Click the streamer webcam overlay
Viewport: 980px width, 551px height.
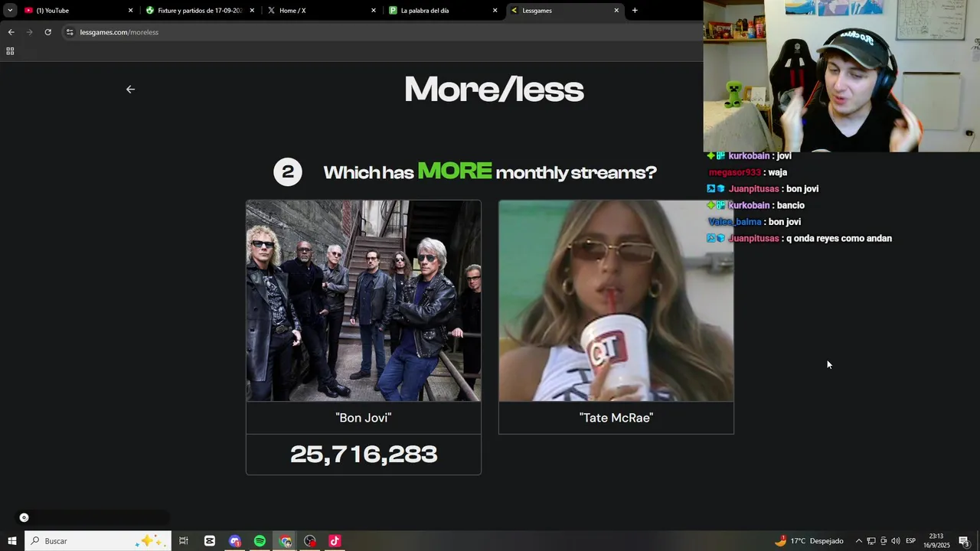click(841, 76)
